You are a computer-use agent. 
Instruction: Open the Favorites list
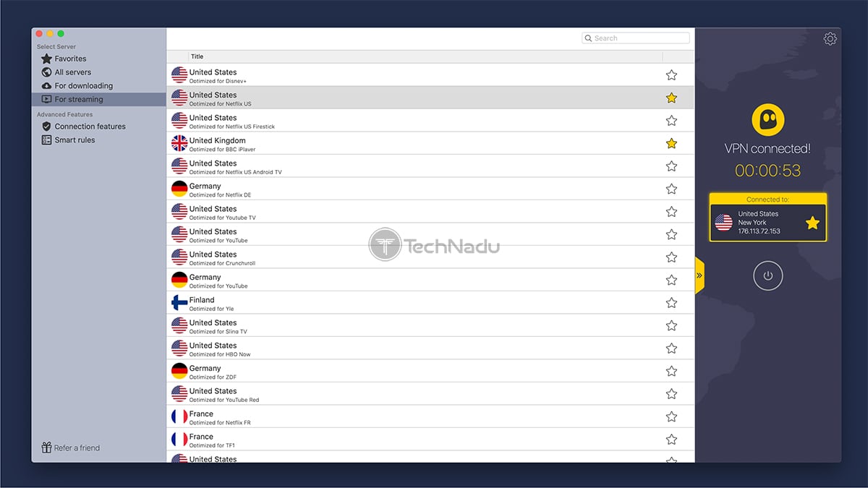tap(70, 59)
